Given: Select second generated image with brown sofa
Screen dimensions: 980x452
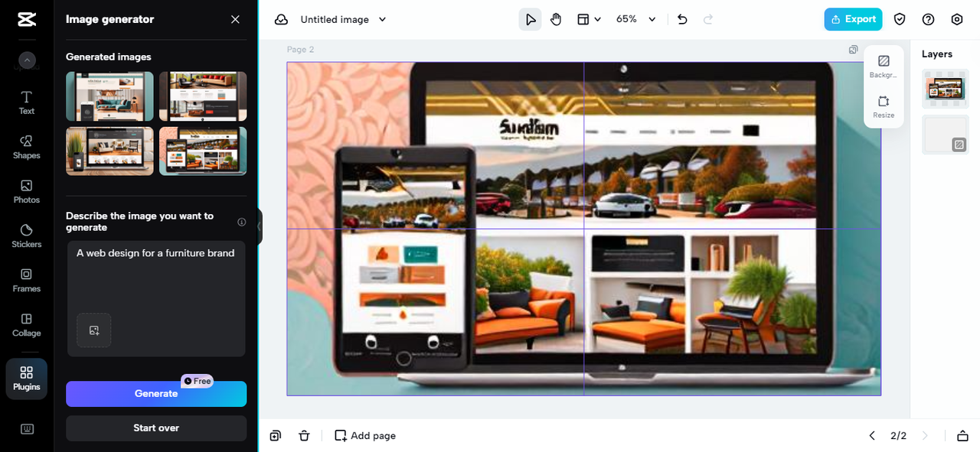Looking at the screenshot, I should (203, 96).
